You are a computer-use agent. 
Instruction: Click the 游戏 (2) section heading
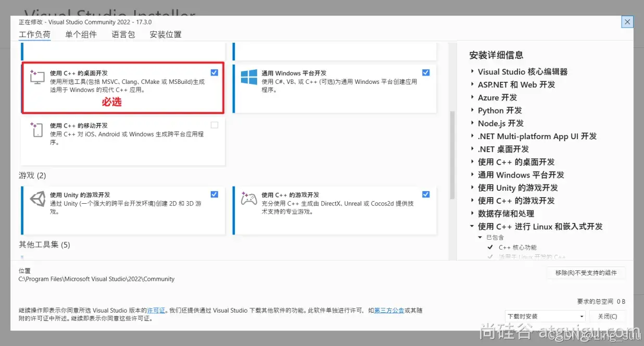(32, 175)
